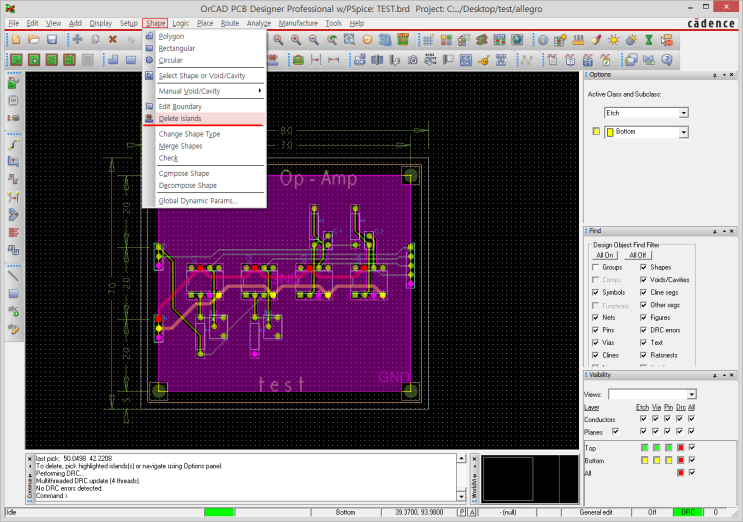The image size is (743, 522).
Task: Click the Add Text tool icon
Action: click(14, 311)
